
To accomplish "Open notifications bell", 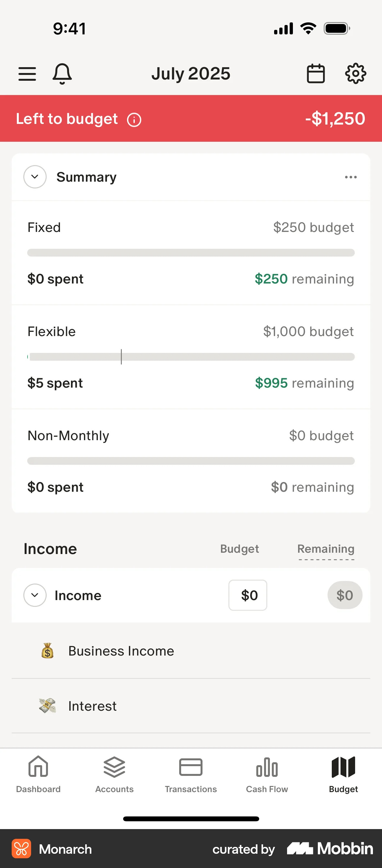I will point(62,74).
